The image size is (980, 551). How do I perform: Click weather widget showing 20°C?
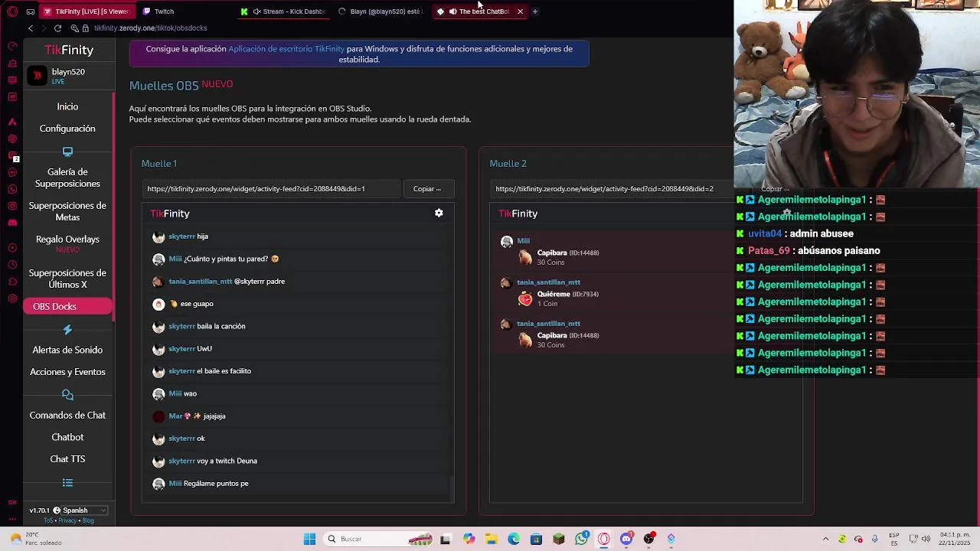[x=41, y=539]
